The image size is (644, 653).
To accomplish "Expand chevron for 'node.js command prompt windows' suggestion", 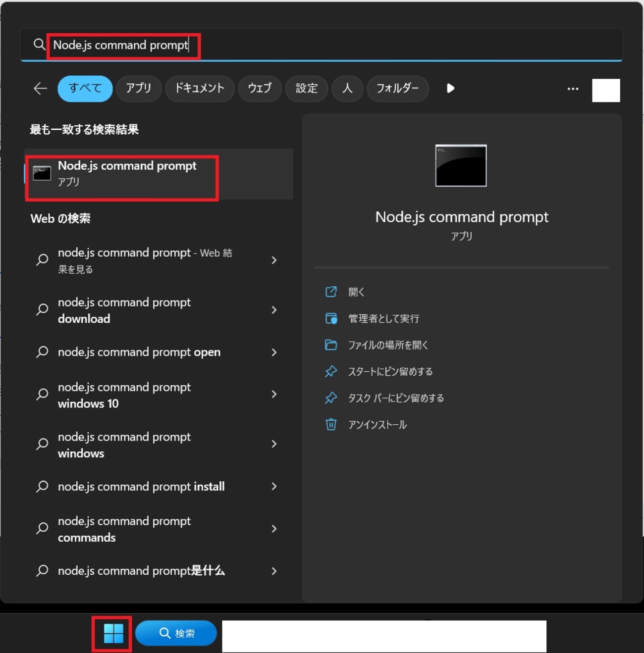I will coord(274,444).
